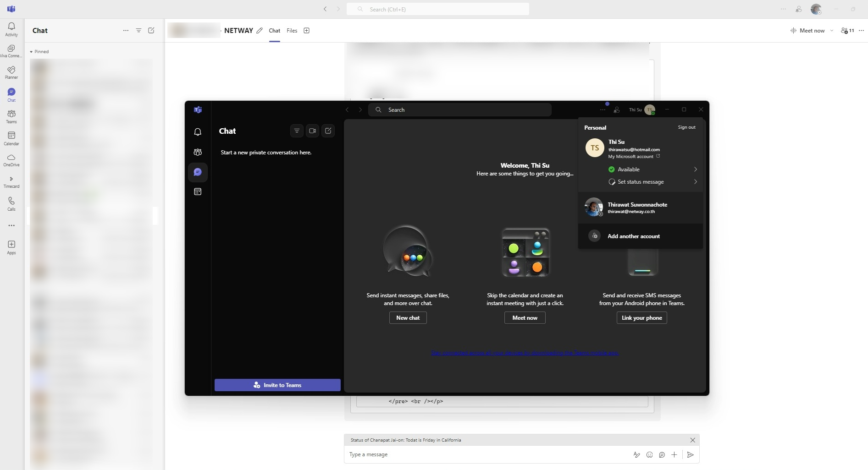Open OneDrive in the left sidebar
The image size is (868, 470).
11,160
